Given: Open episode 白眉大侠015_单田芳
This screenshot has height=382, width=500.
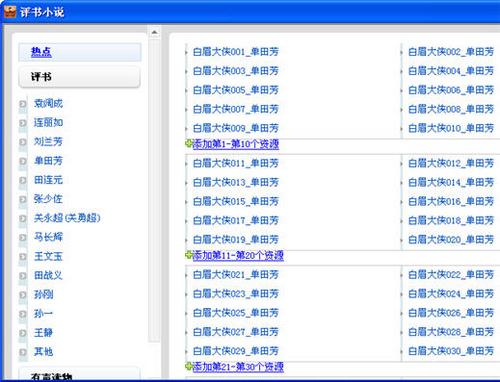Looking at the screenshot, I should tap(236, 202).
